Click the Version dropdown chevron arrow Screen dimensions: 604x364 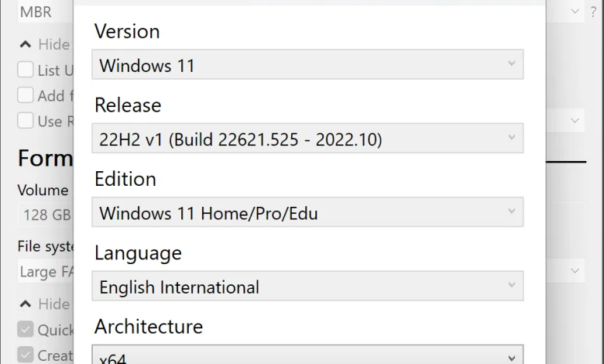pyautogui.click(x=512, y=64)
